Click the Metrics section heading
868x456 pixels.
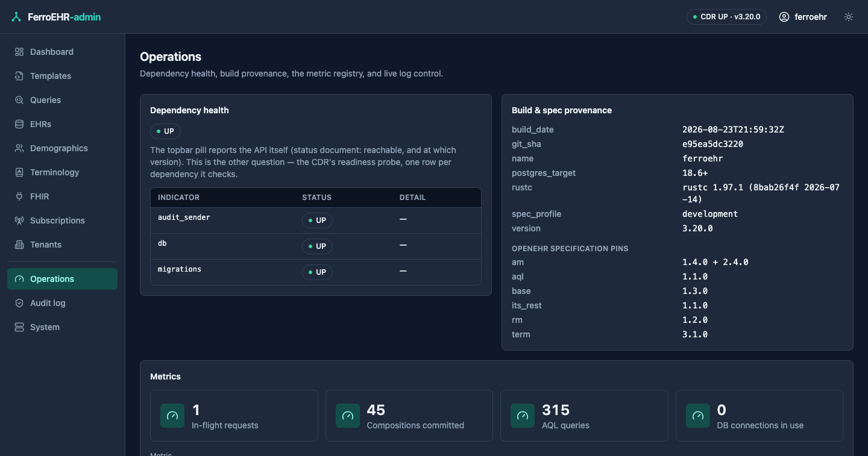[165, 376]
